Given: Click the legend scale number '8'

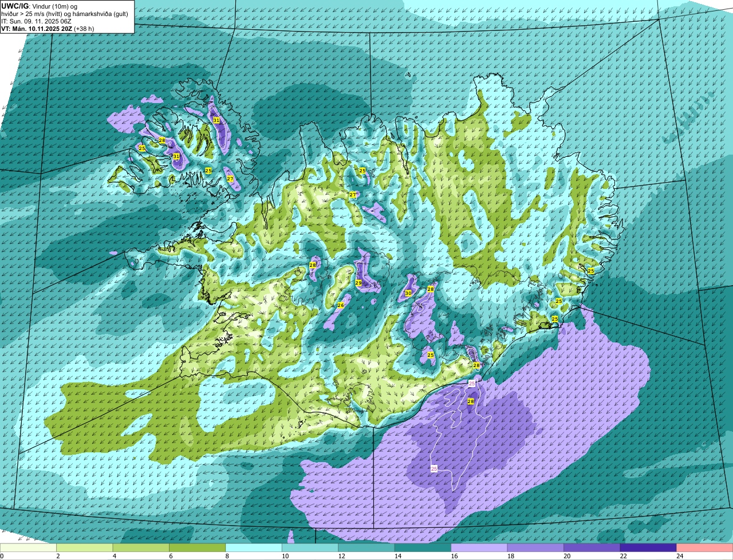Looking at the screenshot, I should coord(226,555).
